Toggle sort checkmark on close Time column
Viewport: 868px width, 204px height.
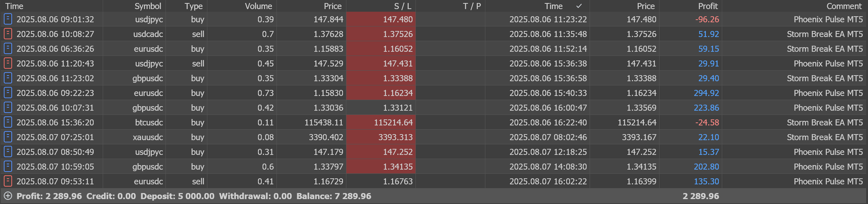579,6
